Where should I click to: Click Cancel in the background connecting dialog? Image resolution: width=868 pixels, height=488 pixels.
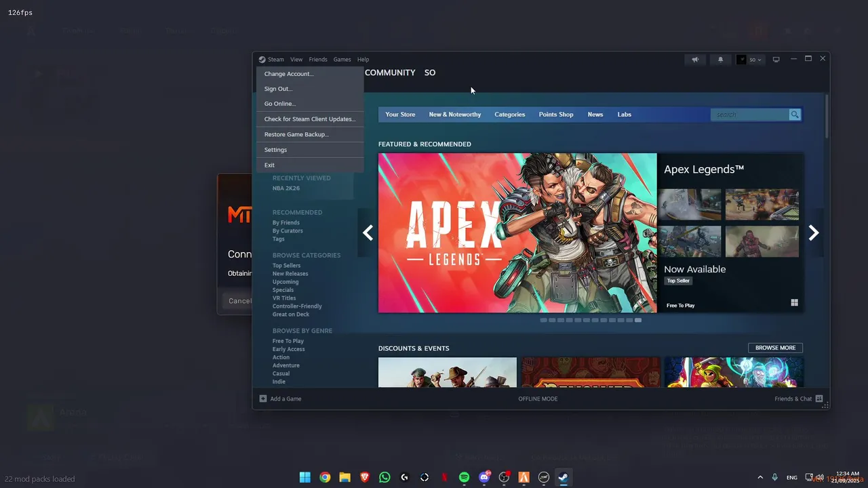(x=238, y=301)
